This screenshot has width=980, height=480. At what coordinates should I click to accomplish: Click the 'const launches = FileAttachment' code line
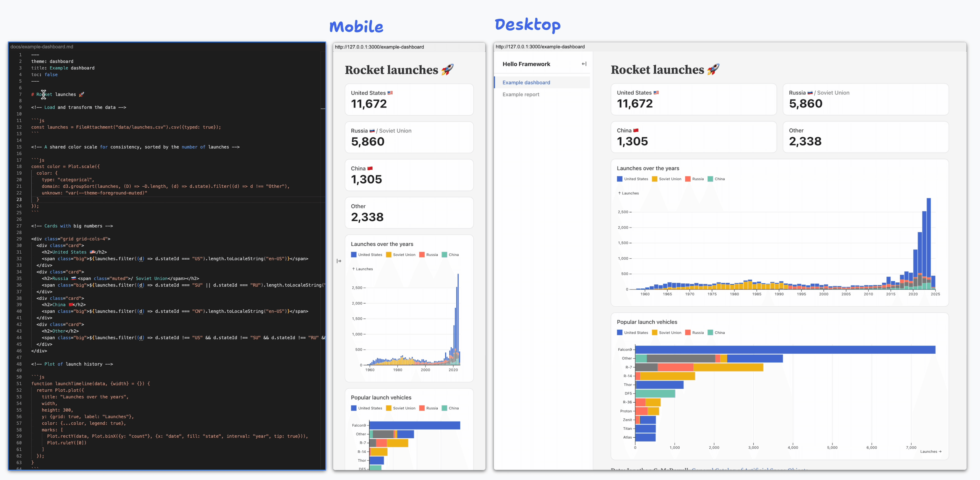coord(126,127)
